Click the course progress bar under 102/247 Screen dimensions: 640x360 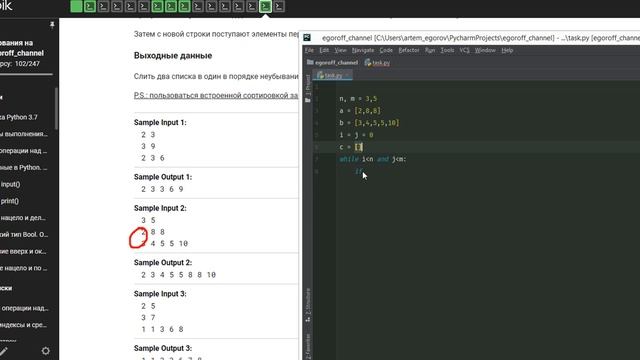(26, 74)
